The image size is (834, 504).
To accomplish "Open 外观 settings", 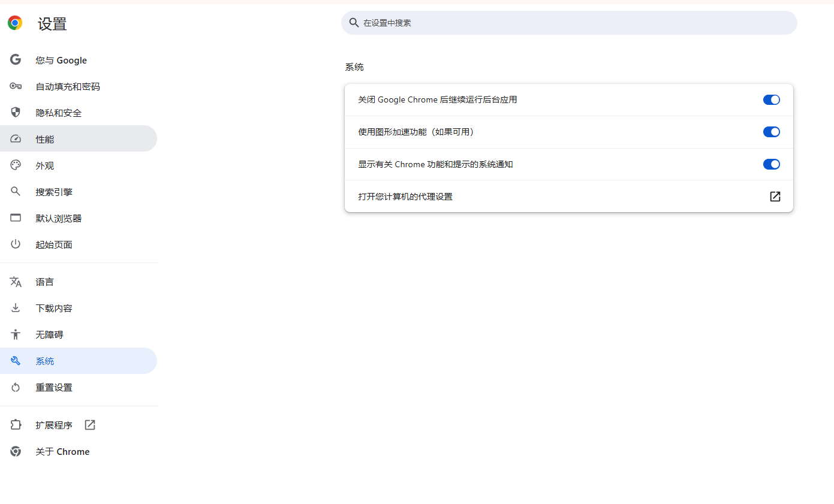I will pos(79,165).
